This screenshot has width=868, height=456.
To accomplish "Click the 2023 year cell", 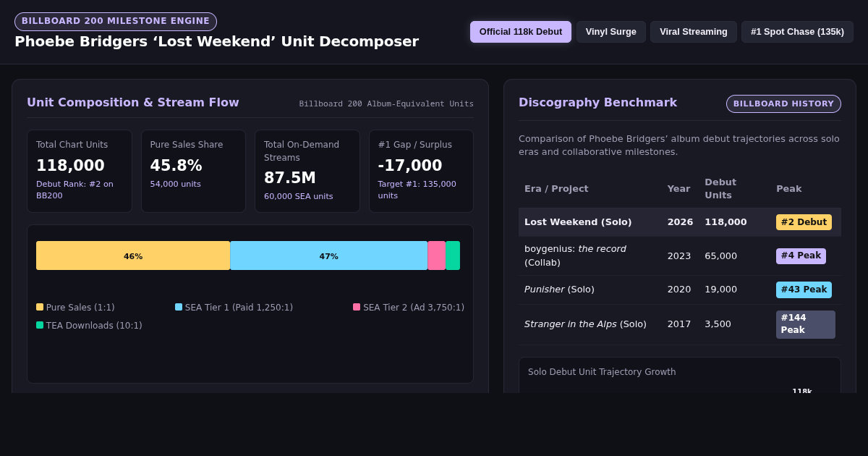I will coord(678,256).
